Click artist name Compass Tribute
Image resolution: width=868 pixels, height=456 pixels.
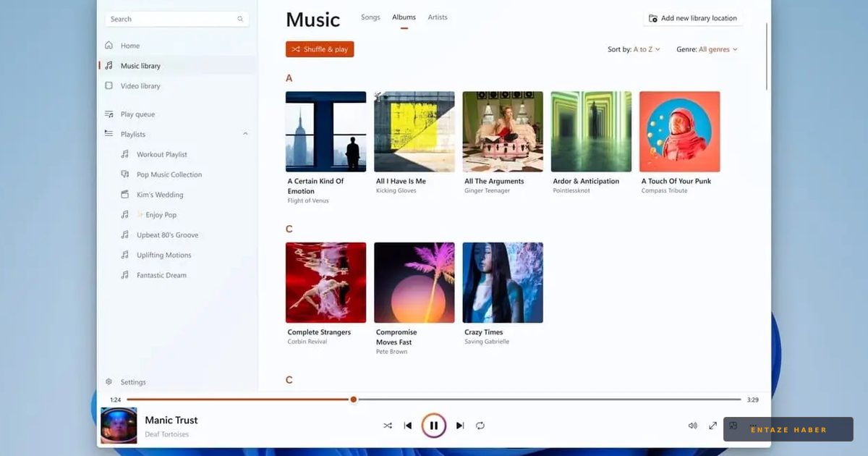pos(664,191)
